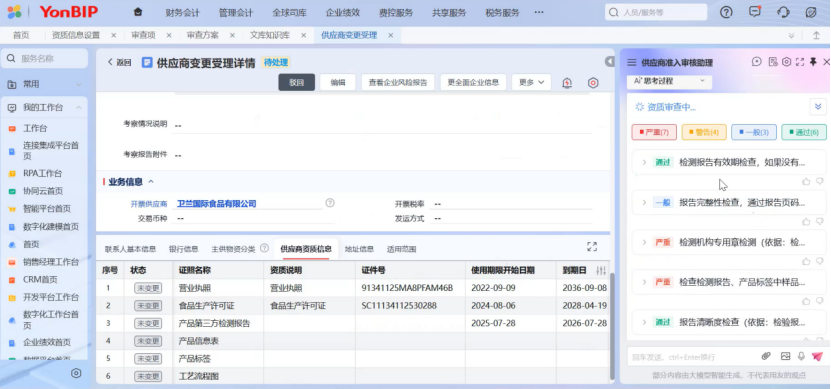This screenshot has height=389, width=831.
Task: Collapse the panel with the speaker-shaped arrow icon
Action: pyautogui.click(x=609, y=61)
